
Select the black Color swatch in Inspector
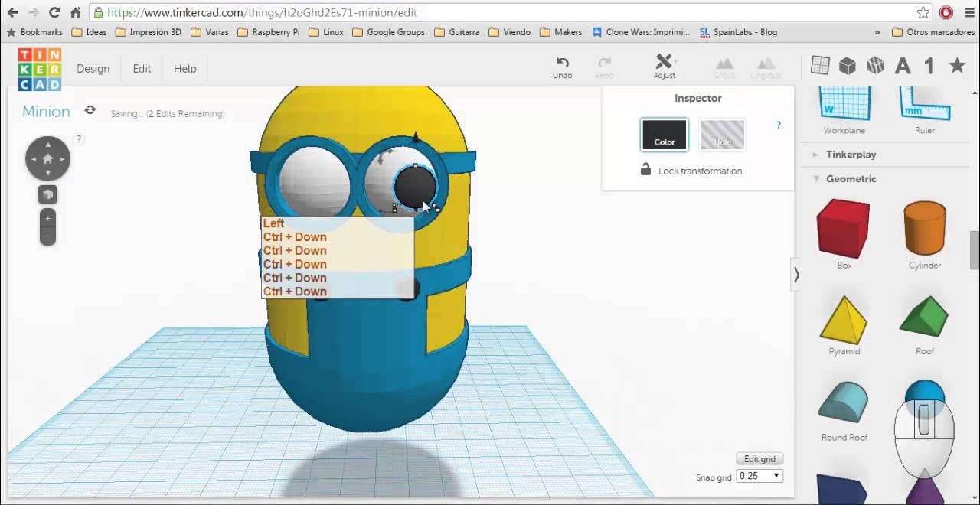pyautogui.click(x=664, y=135)
